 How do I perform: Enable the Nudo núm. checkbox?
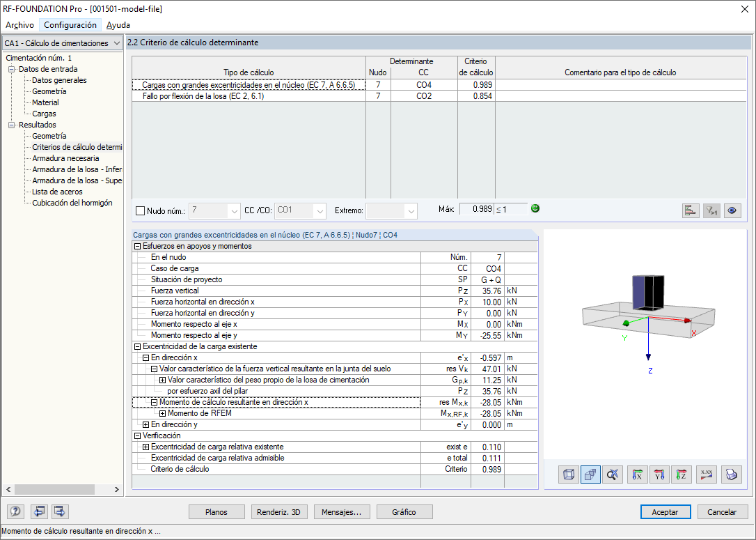pos(141,211)
